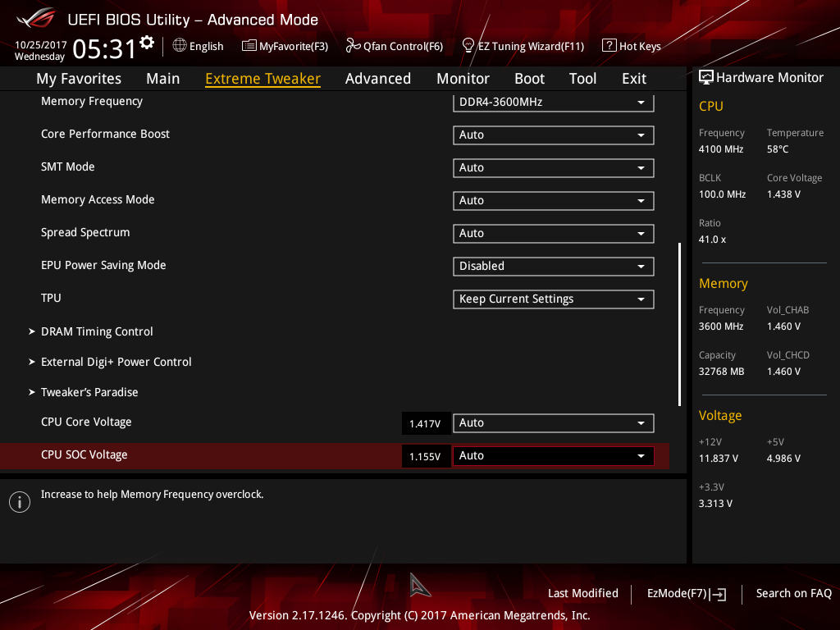Image resolution: width=840 pixels, height=630 pixels.
Task: Click the info icon beside help text
Action: (x=20, y=502)
